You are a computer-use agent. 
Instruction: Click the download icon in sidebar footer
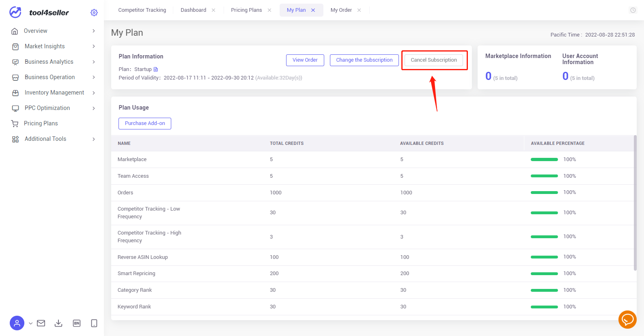(x=58, y=323)
